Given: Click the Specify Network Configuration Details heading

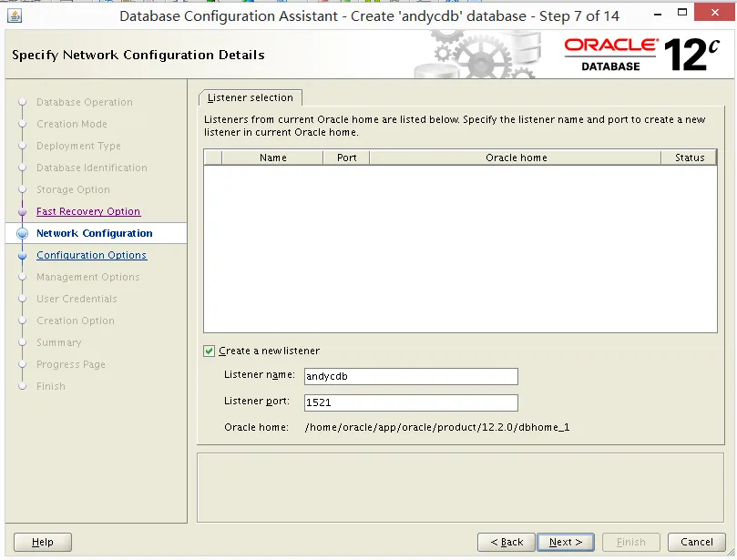Looking at the screenshot, I should [x=138, y=55].
